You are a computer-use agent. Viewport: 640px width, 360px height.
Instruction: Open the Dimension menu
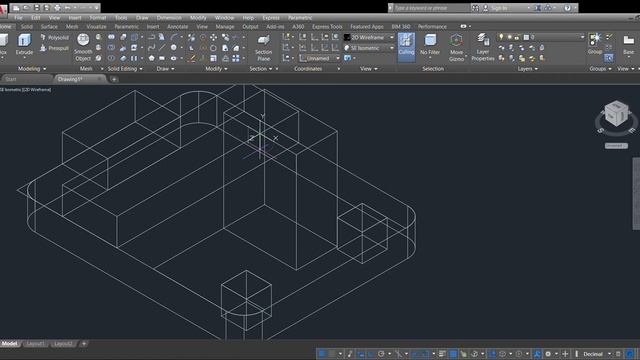pos(169,18)
